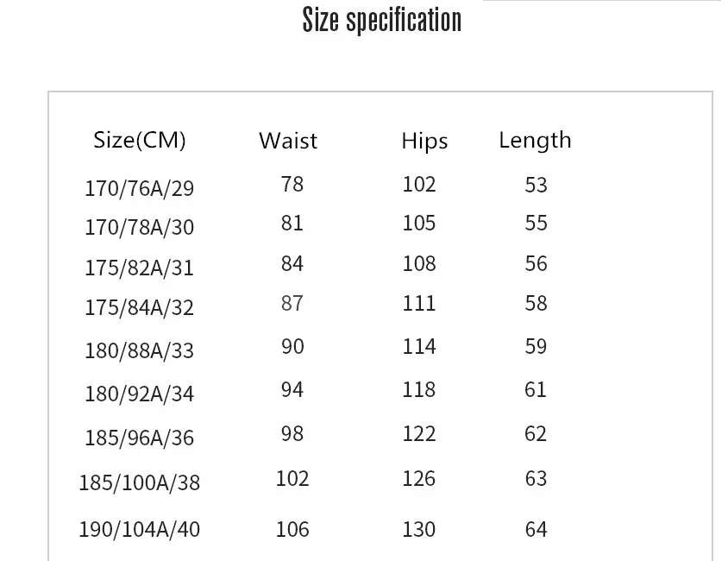Click hips value 111
The width and height of the screenshot is (728, 561).
point(419,304)
